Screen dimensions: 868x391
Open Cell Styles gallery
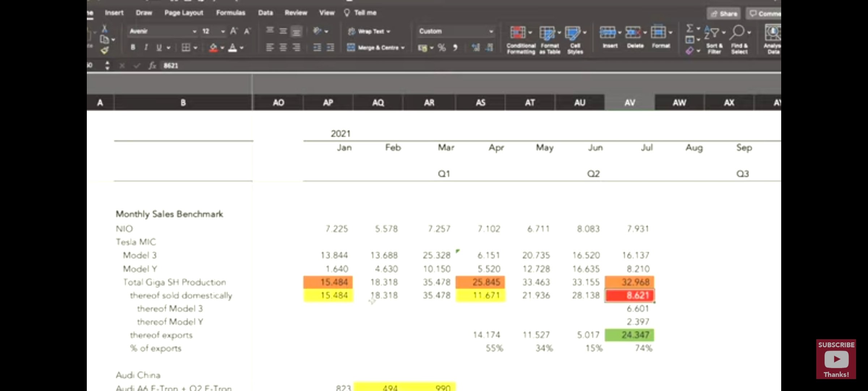point(573,33)
